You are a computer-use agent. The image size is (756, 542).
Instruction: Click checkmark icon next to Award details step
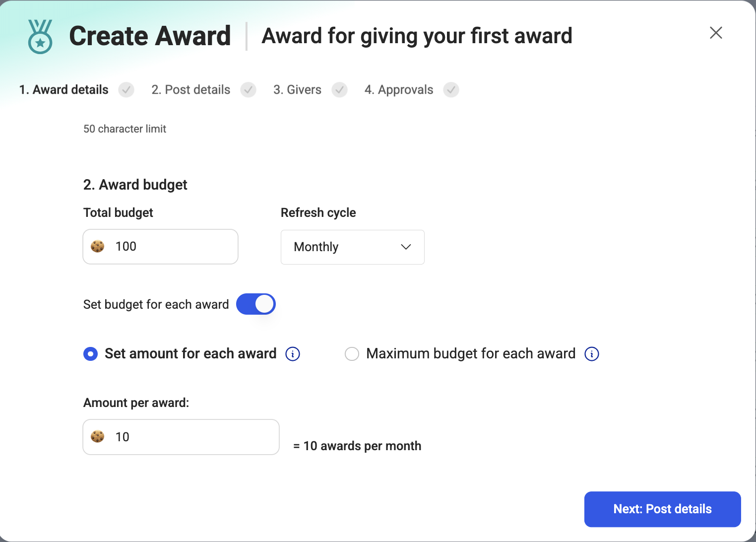[126, 90]
